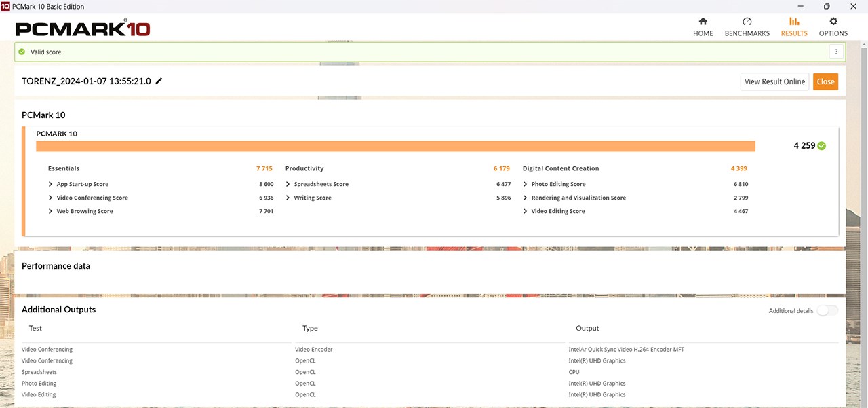868x408 pixels.
Task: Restore down the PCMark 10 window
Action: click(x=826, y=6)
